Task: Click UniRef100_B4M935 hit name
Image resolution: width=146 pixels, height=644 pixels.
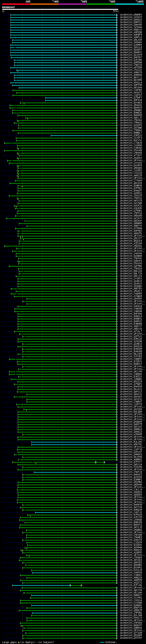Action: (x=131, y=505)
